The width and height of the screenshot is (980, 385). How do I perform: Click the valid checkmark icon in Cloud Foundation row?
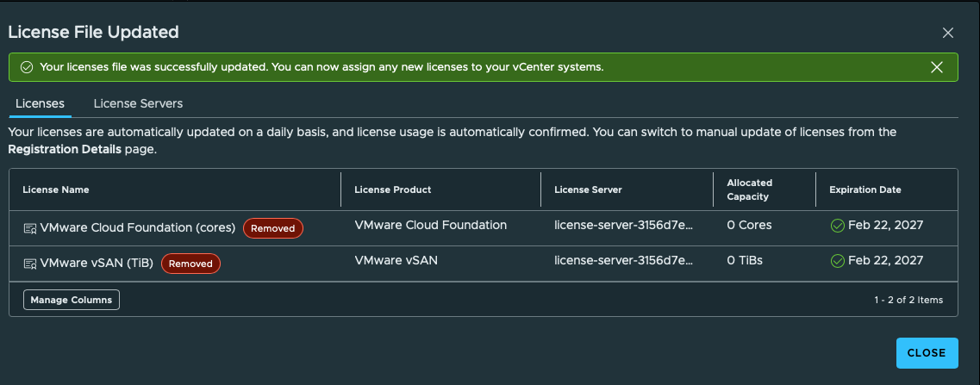pos(838,226)
